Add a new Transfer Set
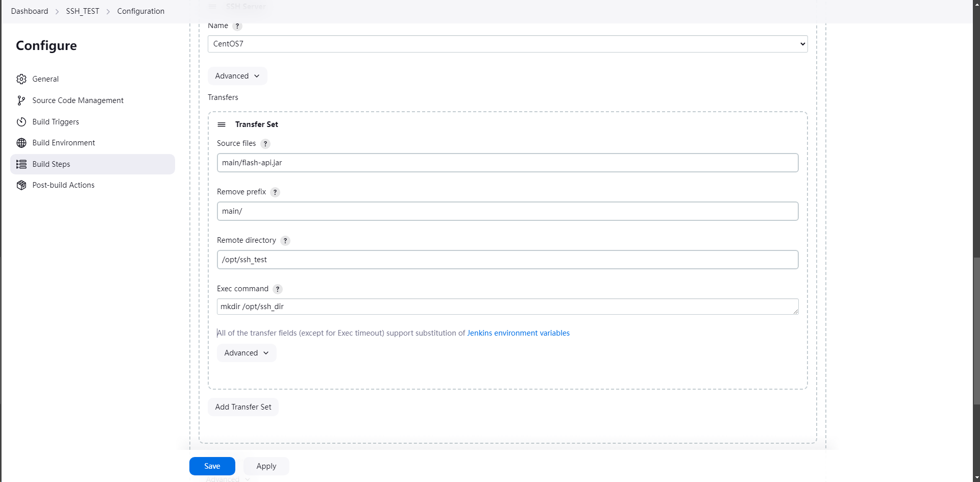Screen dimensions: 980x482 [x=243, y=407]
